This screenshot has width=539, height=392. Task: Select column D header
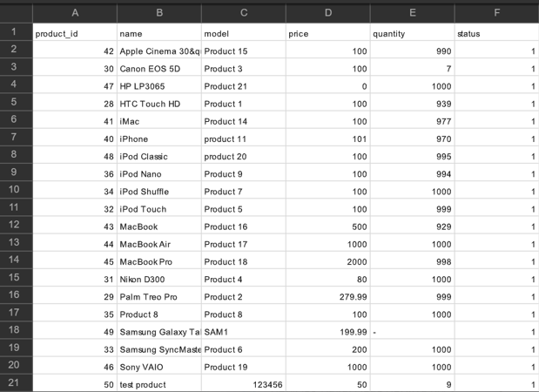[328, 13]
